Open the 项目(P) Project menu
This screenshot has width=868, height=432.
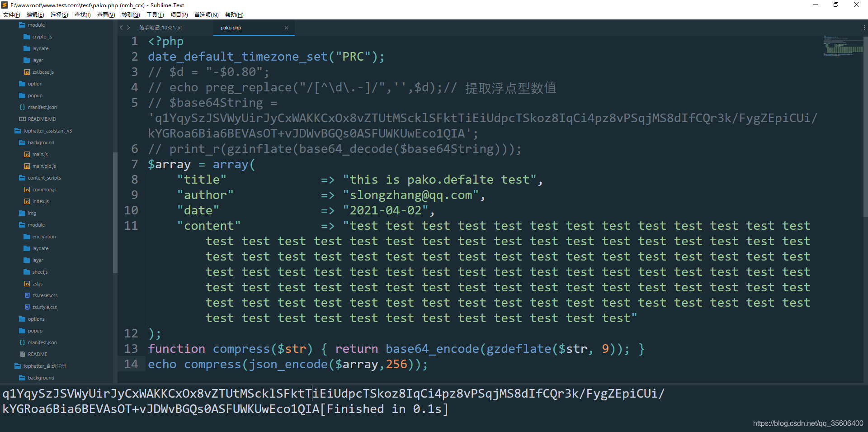tap(179, 15)
